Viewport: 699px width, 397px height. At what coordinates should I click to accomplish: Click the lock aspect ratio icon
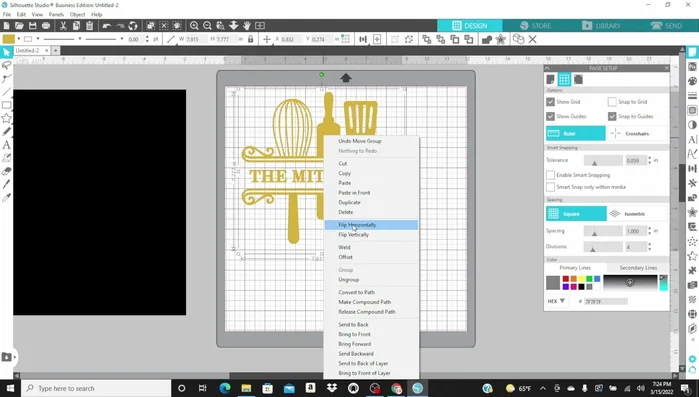(251, 39)
